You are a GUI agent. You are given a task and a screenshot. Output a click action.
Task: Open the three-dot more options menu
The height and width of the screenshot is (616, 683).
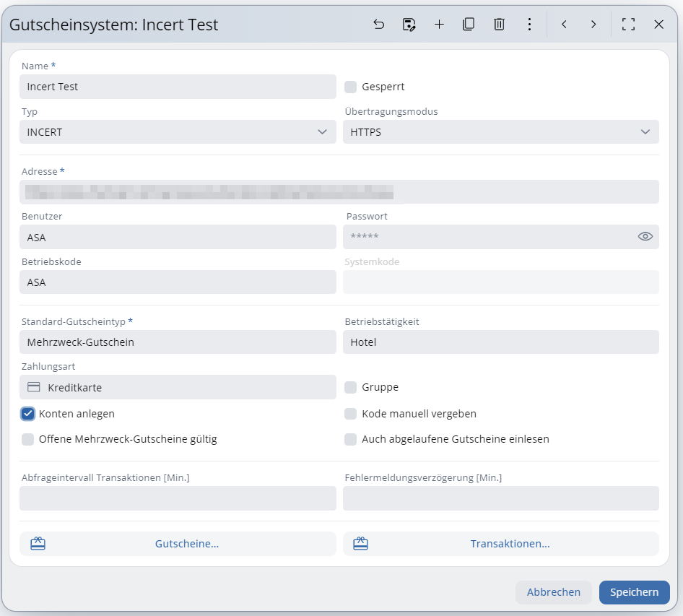[529, 25]
